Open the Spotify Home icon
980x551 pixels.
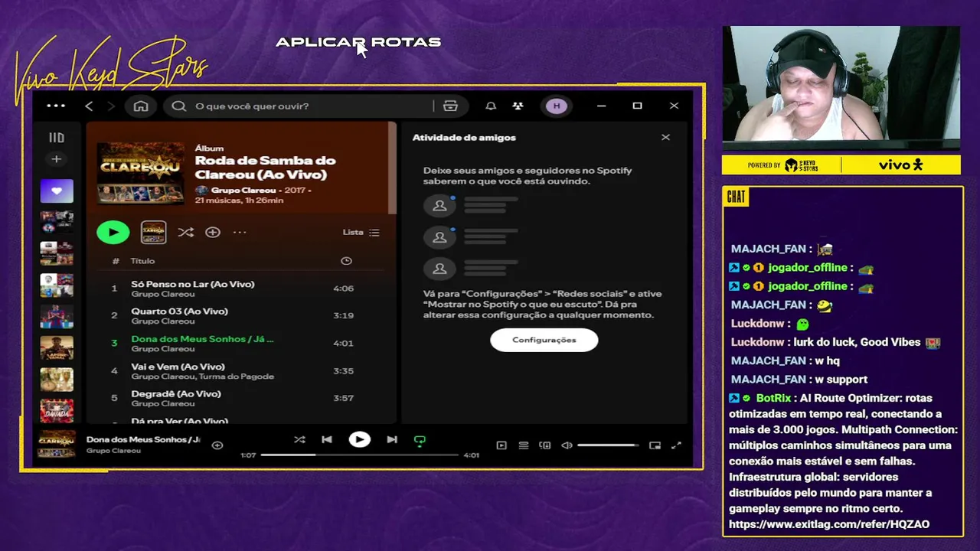pos(141,106)
